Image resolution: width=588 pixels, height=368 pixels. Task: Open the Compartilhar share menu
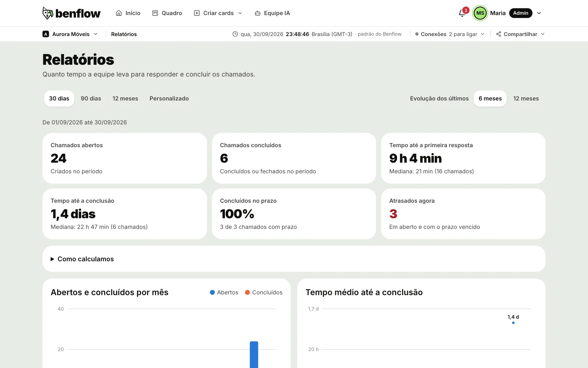tap(520, 34)
